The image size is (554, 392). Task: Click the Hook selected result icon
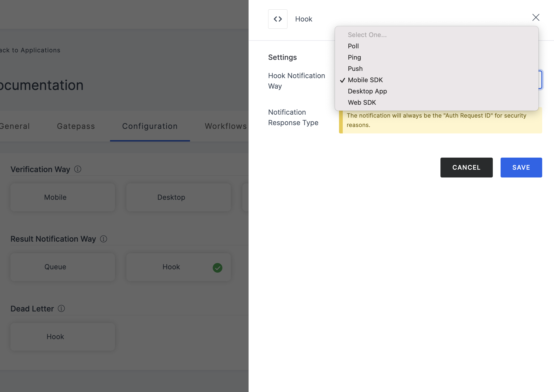(217, 268)
